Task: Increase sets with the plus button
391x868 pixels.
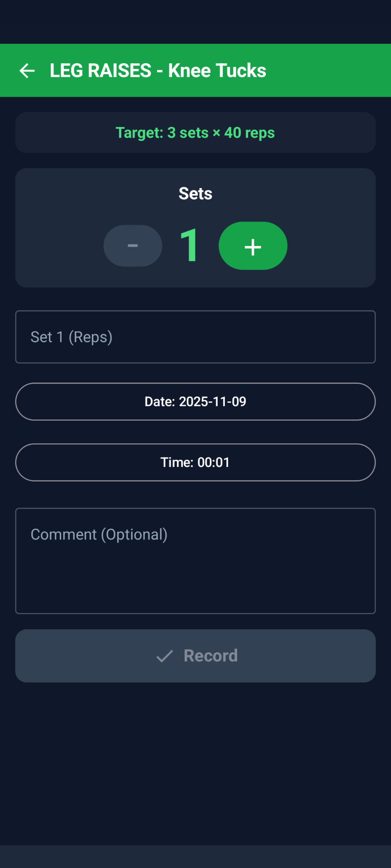Action: click(x=253, y=246)
